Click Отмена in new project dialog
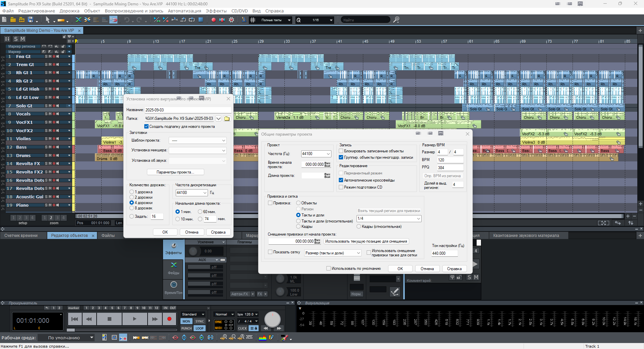644x349 pixels. tap(192, 232)
